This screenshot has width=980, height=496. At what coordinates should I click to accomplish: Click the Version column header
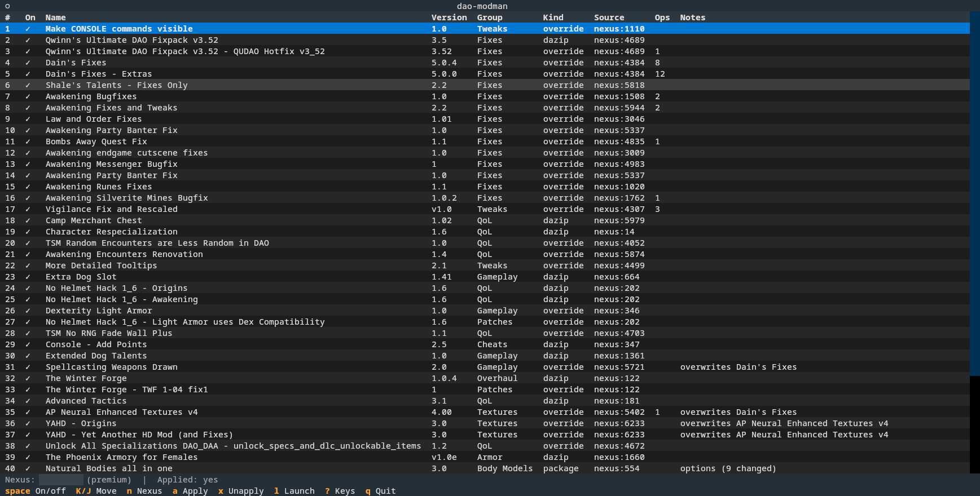pyautogui.click(x=449, y=17)
